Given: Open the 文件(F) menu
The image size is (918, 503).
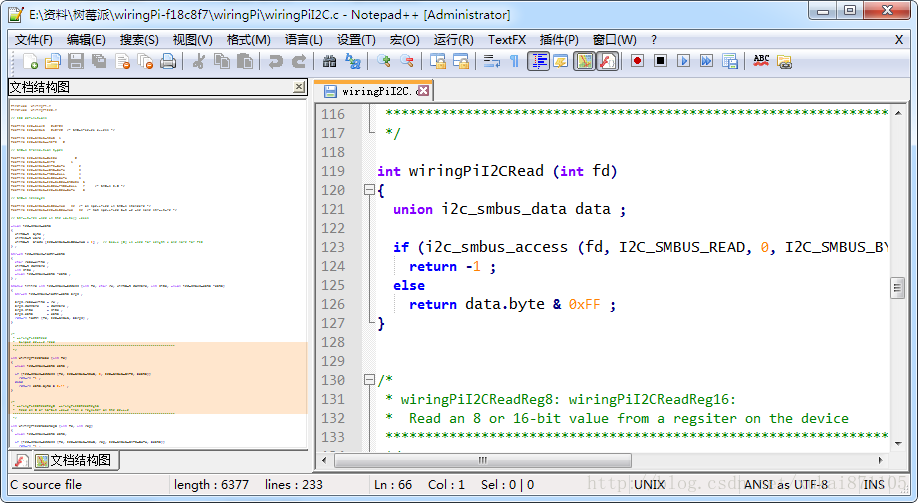Looking at the screenshot, I should point(33,39).
